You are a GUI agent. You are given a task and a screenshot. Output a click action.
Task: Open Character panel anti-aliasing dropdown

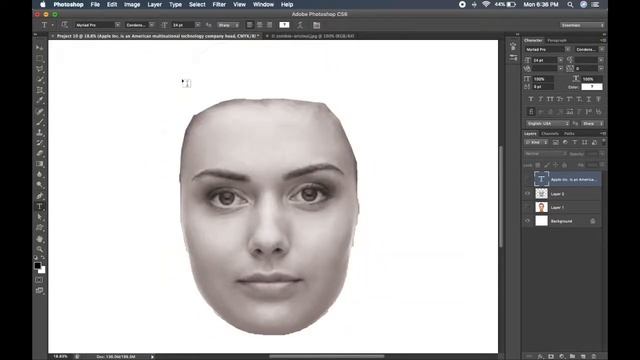tap(592, 123)
